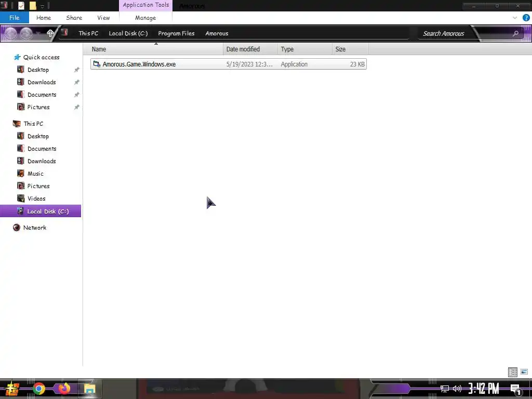Image resolution: width=532 pixels, height=399 pixels.
Task: Open Network in navigation pane
Action: (35, 228)
